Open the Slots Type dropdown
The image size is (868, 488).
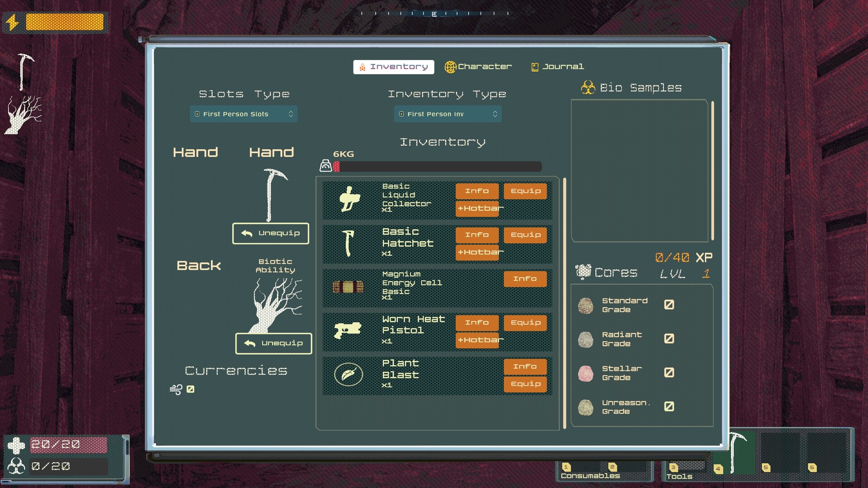244,114
